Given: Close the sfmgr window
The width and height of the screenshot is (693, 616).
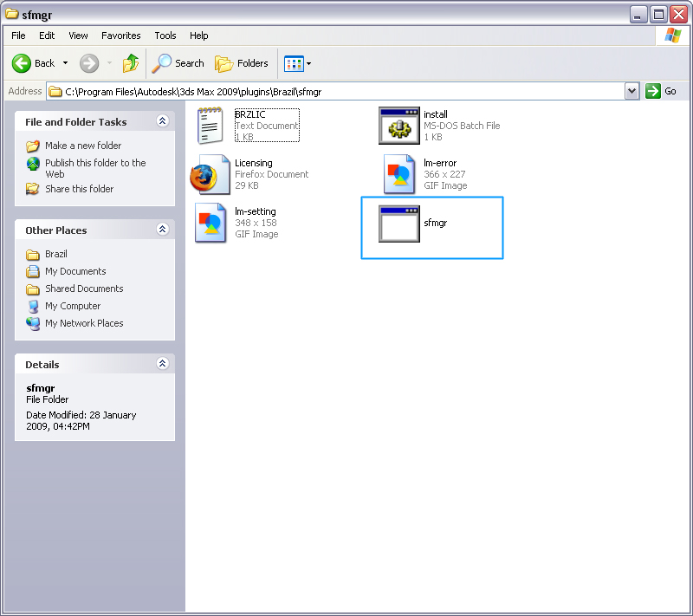Looking at the screenshot, I should pyautogui.click(x=679, y=15).
